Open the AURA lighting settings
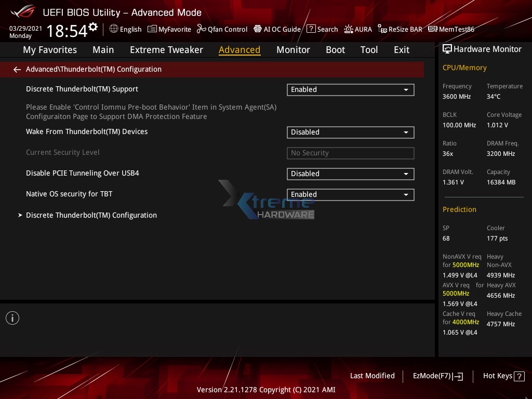This screenshot has width=532, height=399. [x=358, y=29]
